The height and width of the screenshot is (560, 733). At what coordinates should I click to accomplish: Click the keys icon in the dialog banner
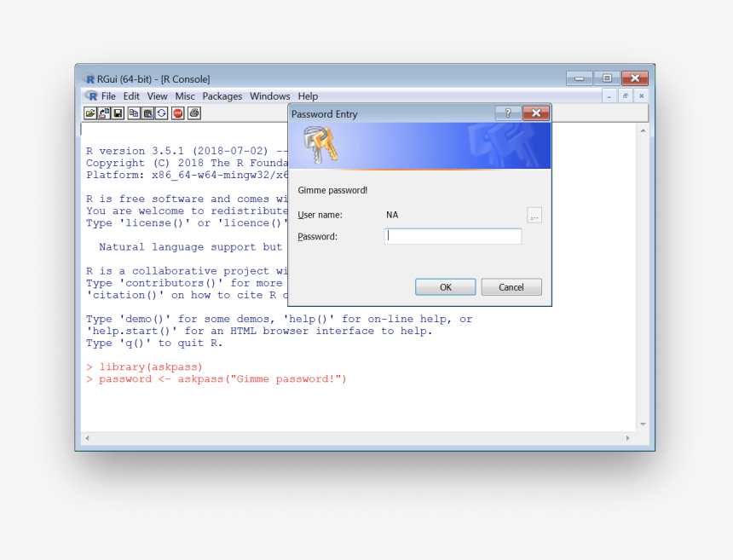coord(320,145)
